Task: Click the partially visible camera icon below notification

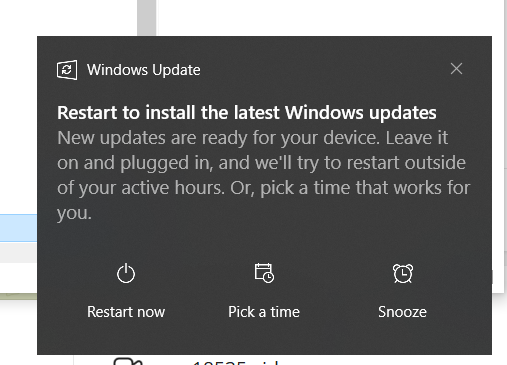Action: tap(128, 361)
